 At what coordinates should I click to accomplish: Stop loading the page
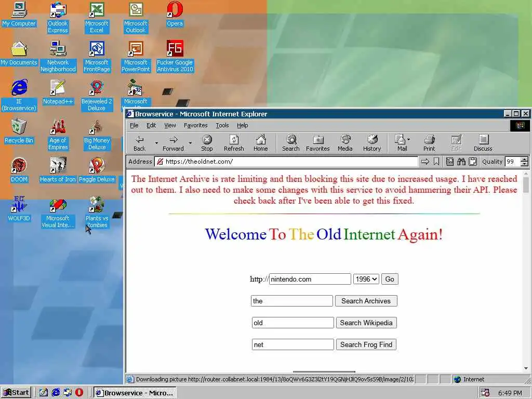[207, 143]
